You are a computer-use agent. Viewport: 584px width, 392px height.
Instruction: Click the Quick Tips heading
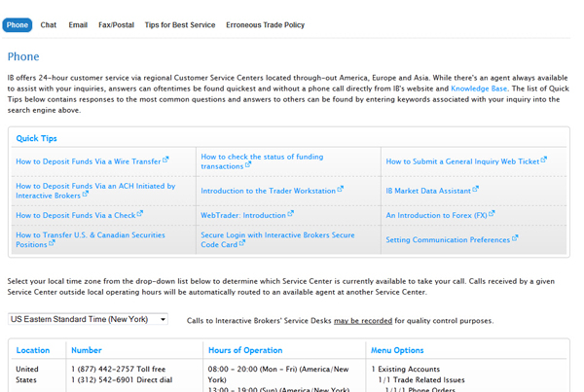point(37,138)
